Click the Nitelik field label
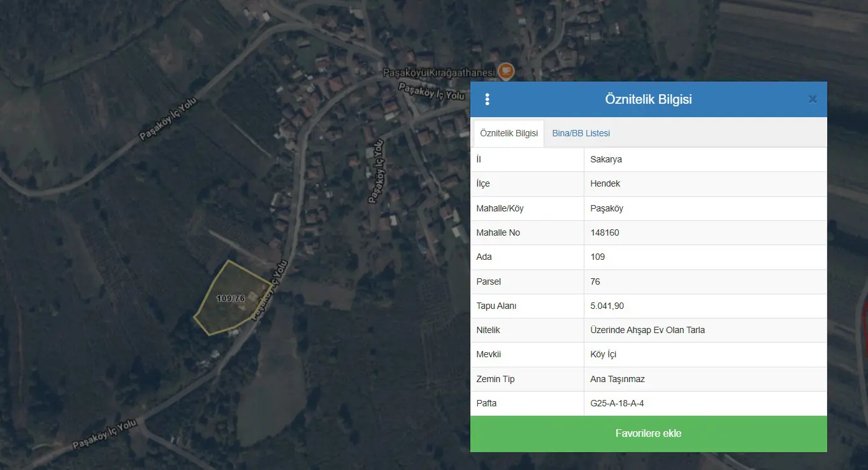Image resolution: width=868 pixels, height=470 pixels. (x=488, y=330)
